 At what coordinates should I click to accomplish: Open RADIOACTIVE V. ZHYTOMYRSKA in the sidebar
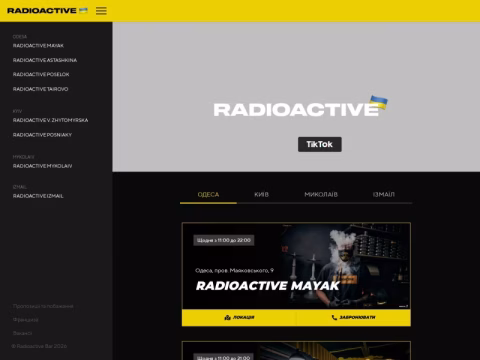click(50, 120)
